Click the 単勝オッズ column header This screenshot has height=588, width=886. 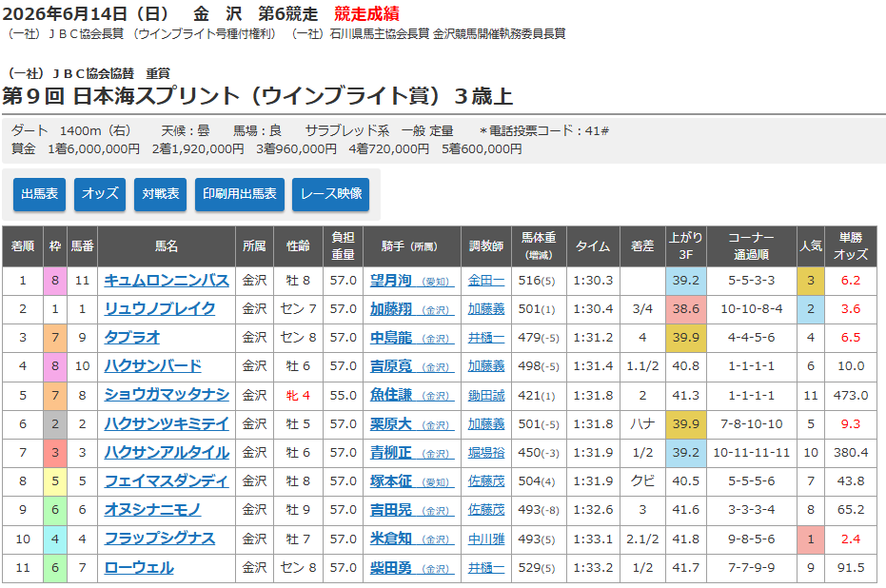[851, 246]
